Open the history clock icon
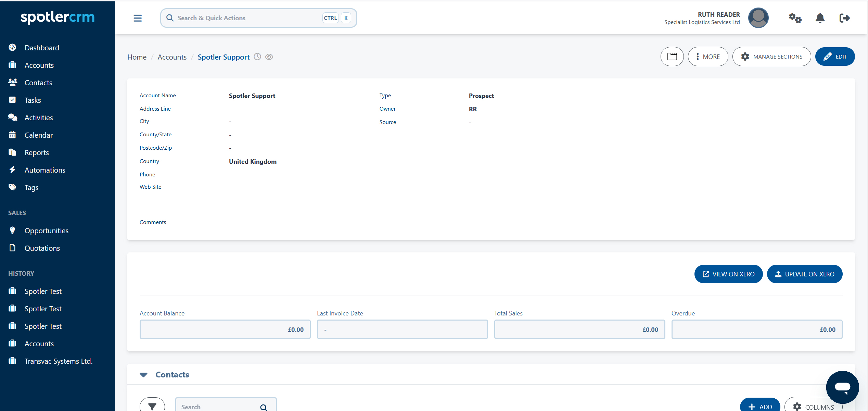The width and height of the screenshot is (868, 411). (x=257, y=57)
